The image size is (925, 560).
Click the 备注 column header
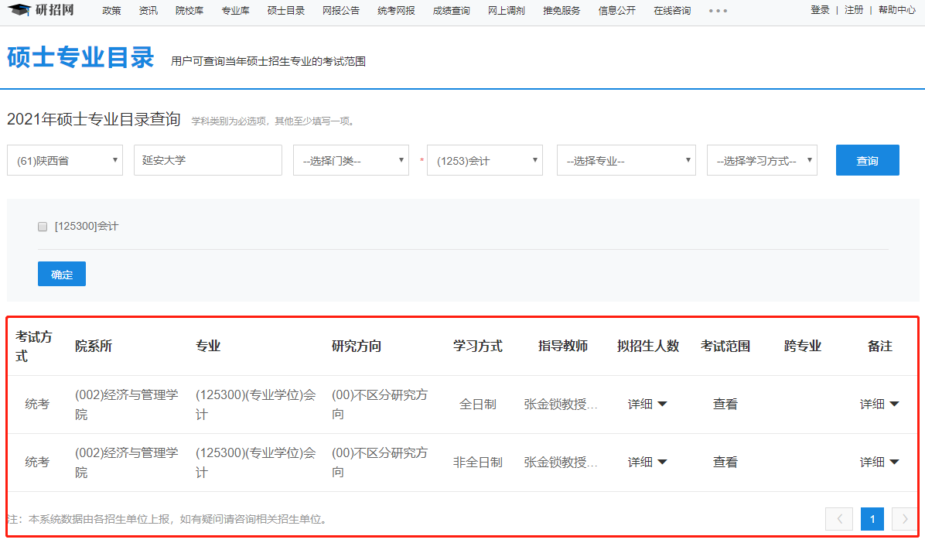pyautogui.click(x=879, y=347)
